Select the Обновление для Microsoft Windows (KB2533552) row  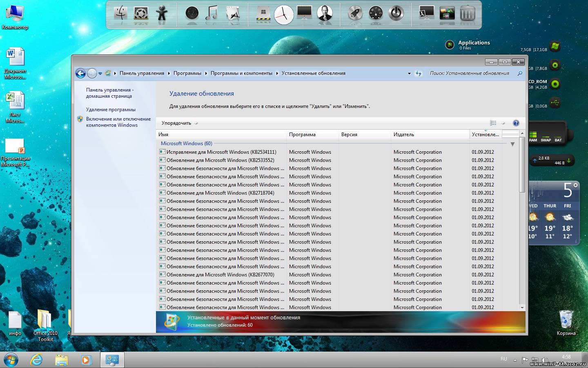point(330,160)
